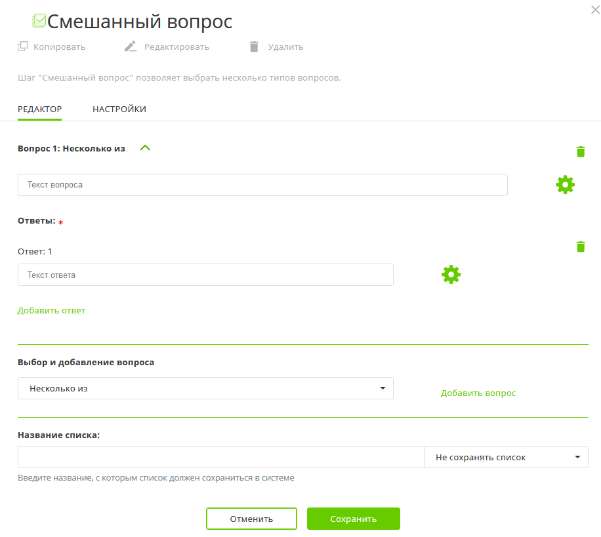Open answer 1 settings via green gear
Screen dimensions: 601x537
coord(451,274)
